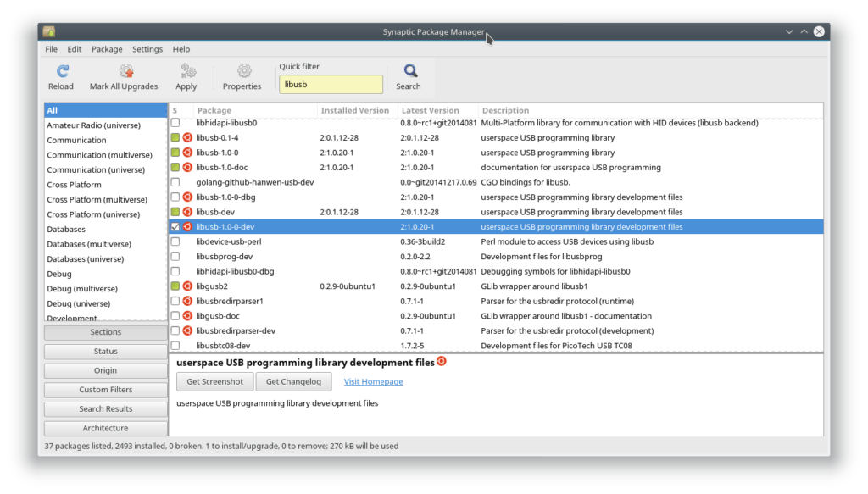This screenshot has height=494, width=868.
Task: Click Ubuntu support icon beside libgusb2
Action: coord(187,286)
